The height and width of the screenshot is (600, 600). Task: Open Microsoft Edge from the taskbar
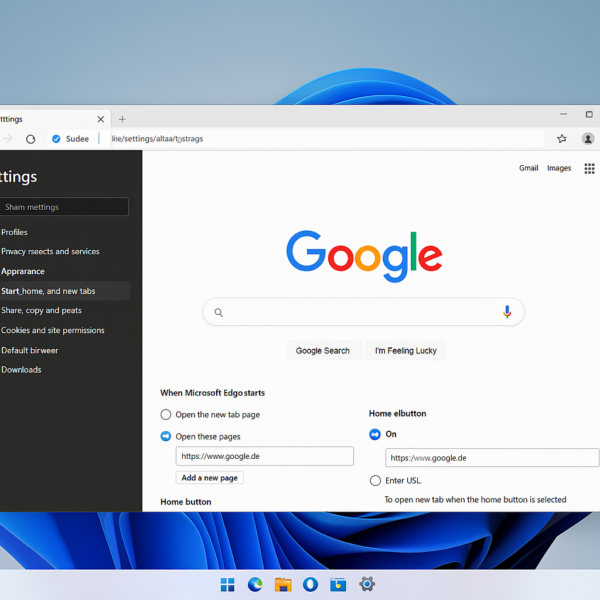pyautogui.click(x=255, y=584)
